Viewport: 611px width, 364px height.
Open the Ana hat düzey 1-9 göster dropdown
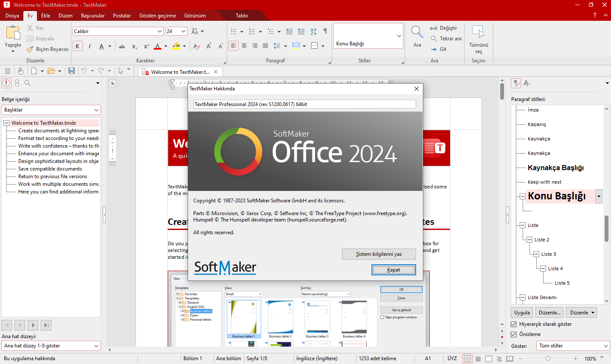coord(51,346)
